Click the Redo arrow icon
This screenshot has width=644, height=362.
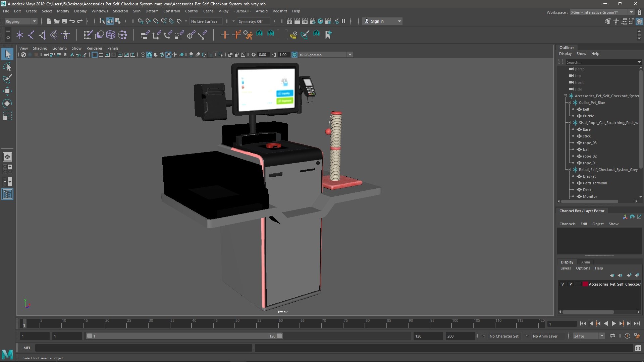(x=80, y=21)
